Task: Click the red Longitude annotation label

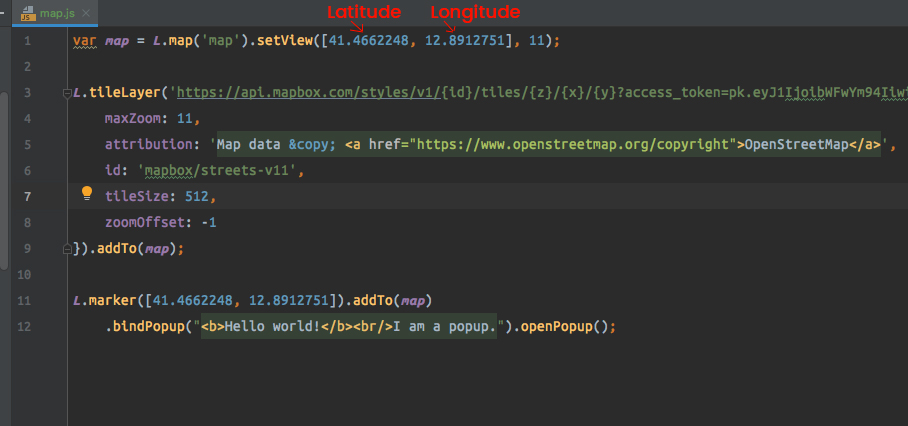Action: tap(475, 12)
